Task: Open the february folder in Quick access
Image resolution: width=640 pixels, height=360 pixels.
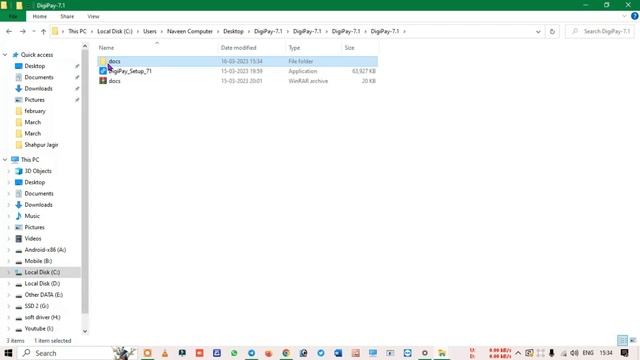Action: point(35,111)
